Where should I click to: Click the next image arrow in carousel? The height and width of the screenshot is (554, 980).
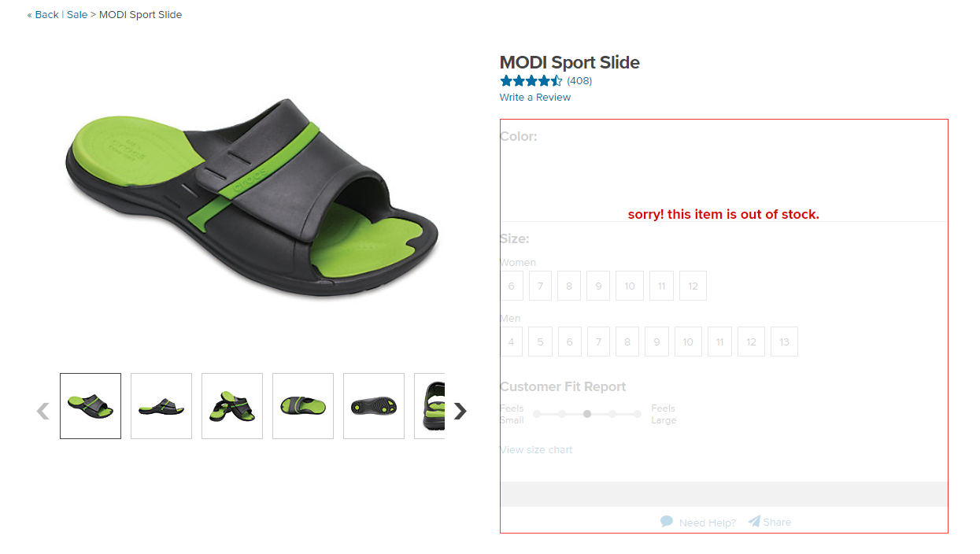click(460, 411)
